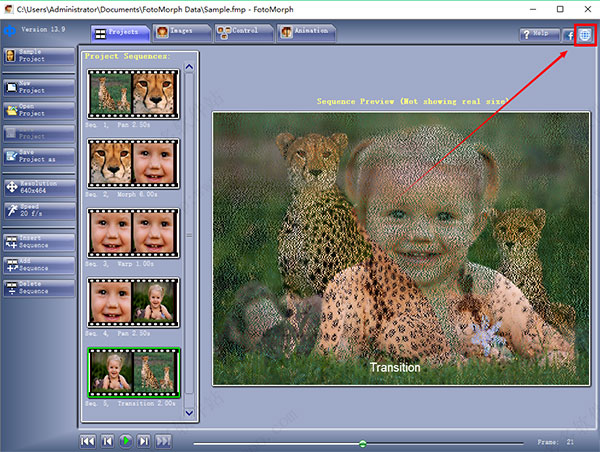The width and height of the screenshot is (600, 452).
Task: Click the globe website icon
Action: pos(585,35)
